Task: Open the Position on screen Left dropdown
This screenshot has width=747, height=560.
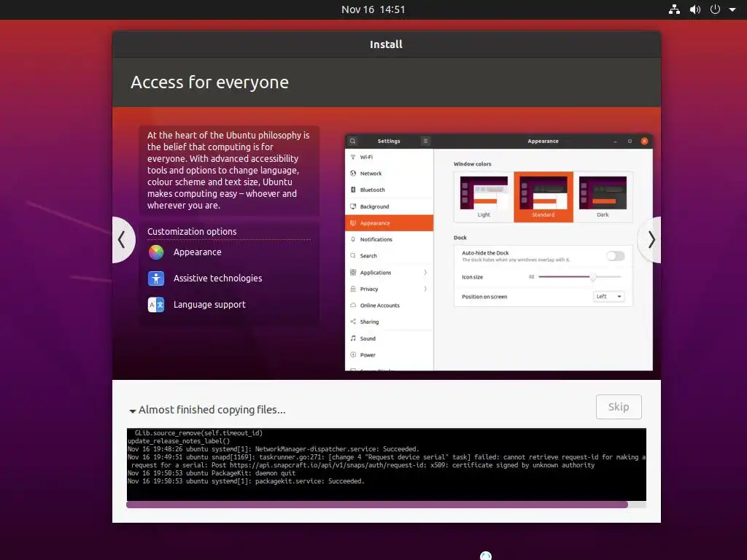Action: (608, 296)
